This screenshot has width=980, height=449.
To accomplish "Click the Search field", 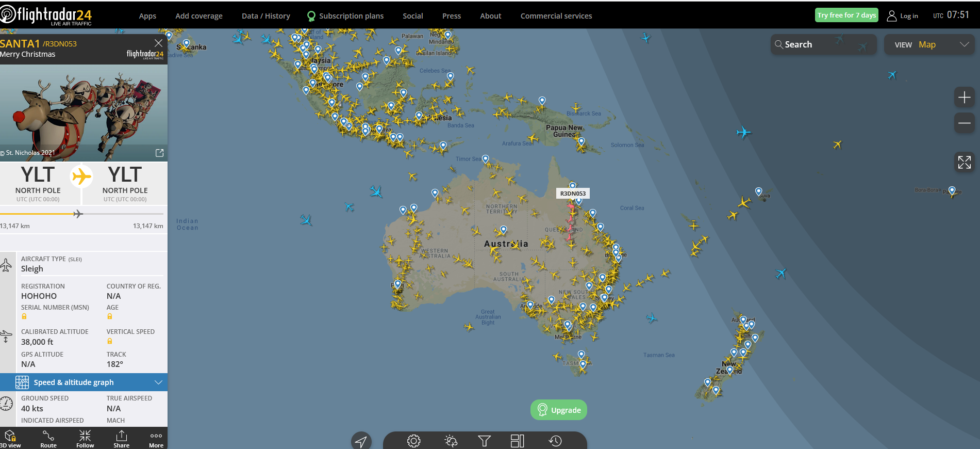I will (823, 44).
